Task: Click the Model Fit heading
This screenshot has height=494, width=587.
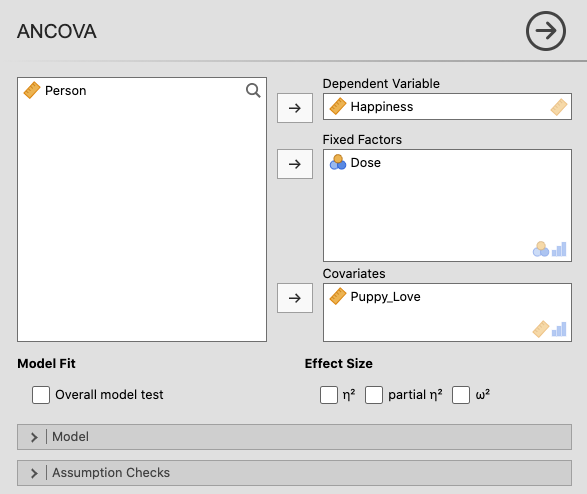Action: point(46,363)
